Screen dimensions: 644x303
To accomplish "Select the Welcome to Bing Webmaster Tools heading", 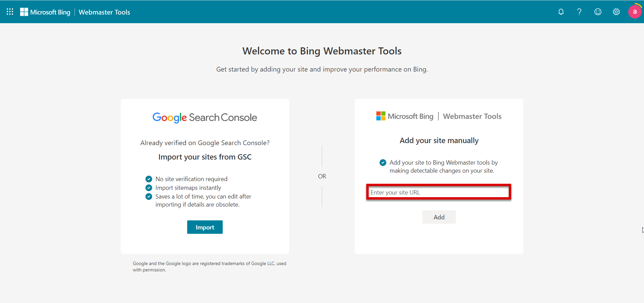I will click(322, 51).
